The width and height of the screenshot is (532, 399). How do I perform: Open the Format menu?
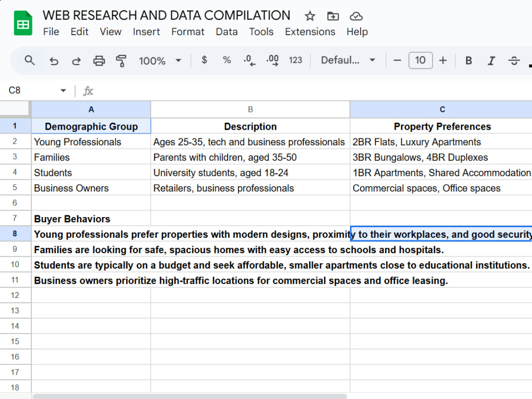coord(188,31)
